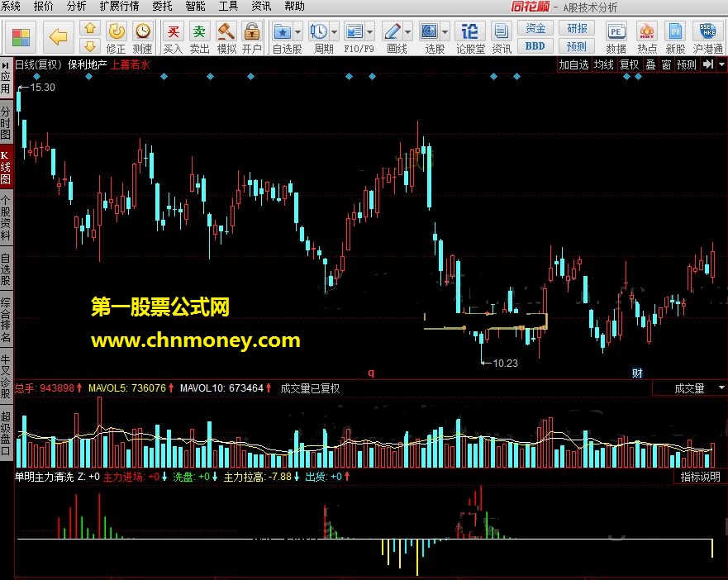This screenshot has width=728, height=580.
Task: Open the 报价 menu
Action: [x=43, y=6]
